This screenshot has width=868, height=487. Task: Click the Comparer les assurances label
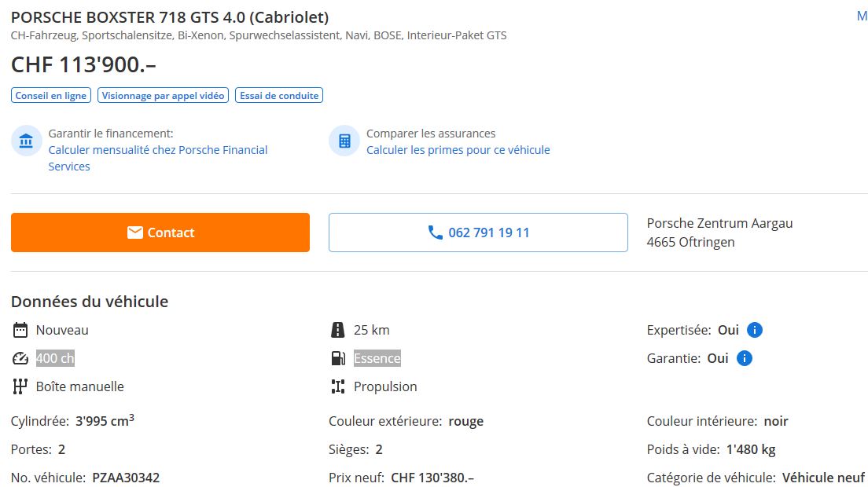pyautogui.click(x=431, y=134)
